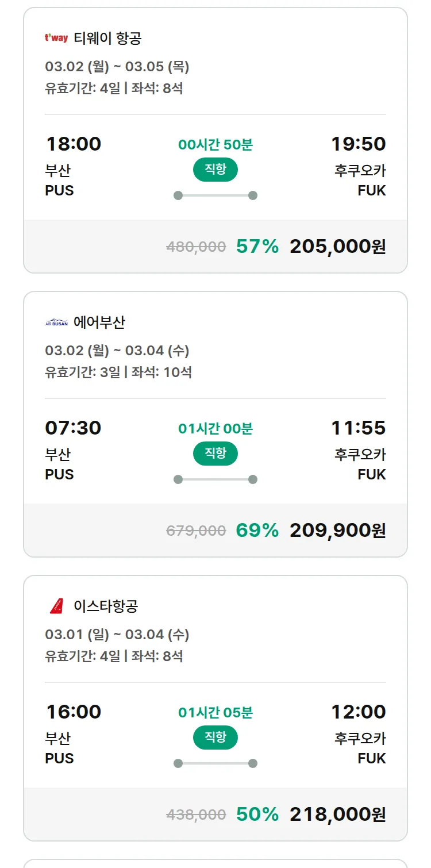Click the crossed-out 438,000 original price
This screenshot has height=868, width=431.
click(196, 815)
